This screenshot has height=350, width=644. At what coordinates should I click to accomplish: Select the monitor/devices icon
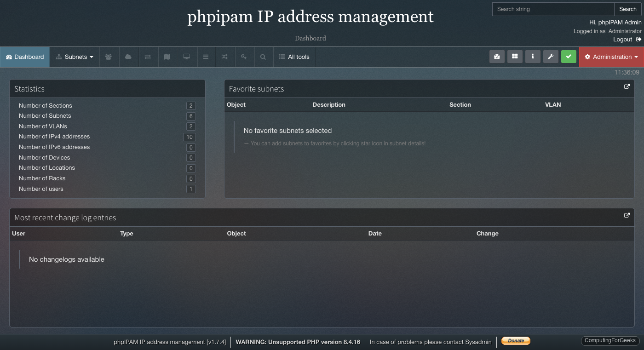pyautogui.click(x=187, y=57)
